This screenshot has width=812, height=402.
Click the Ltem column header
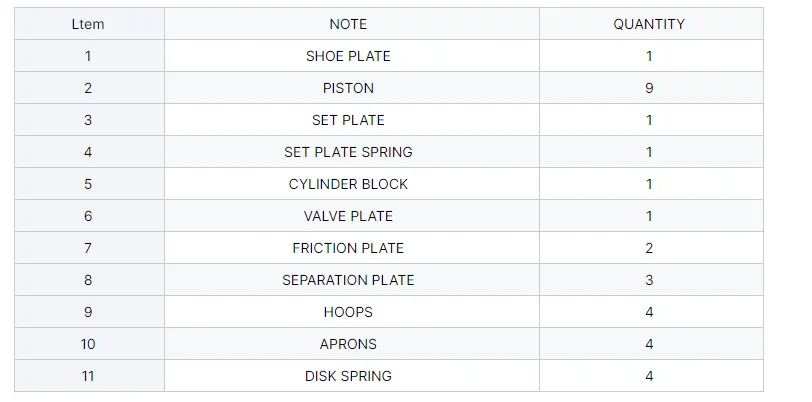[89, 24]
